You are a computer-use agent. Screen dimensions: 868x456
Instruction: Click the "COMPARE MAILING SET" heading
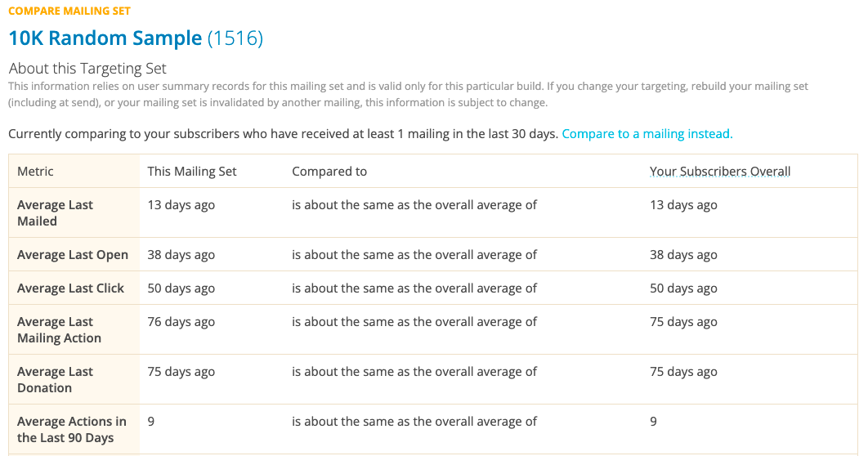pyautogui.click(x=69, y=11)
